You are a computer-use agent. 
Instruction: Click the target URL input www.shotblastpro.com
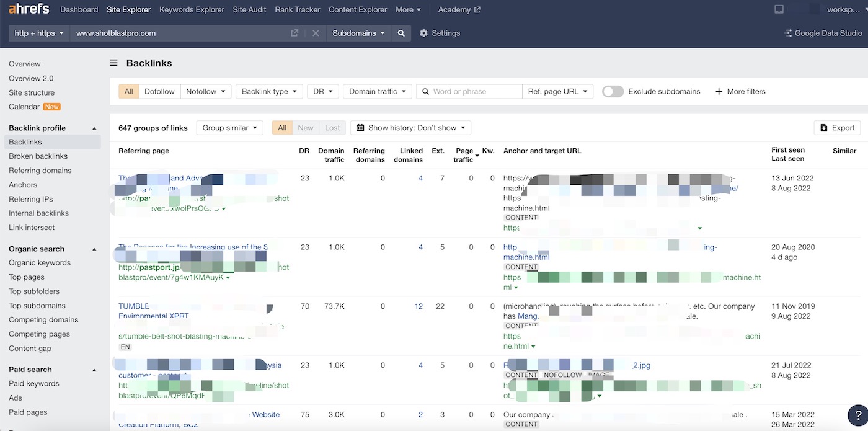pos(180,33)
